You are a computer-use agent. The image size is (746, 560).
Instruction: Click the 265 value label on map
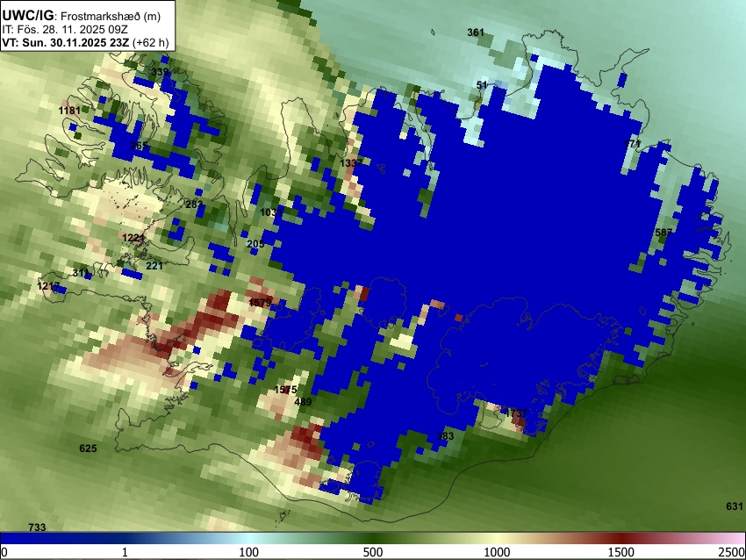(x=139, y=146)
